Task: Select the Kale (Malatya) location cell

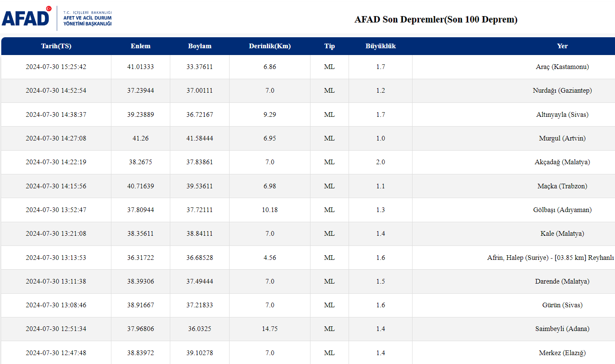Action: click(x=562, y=234)
